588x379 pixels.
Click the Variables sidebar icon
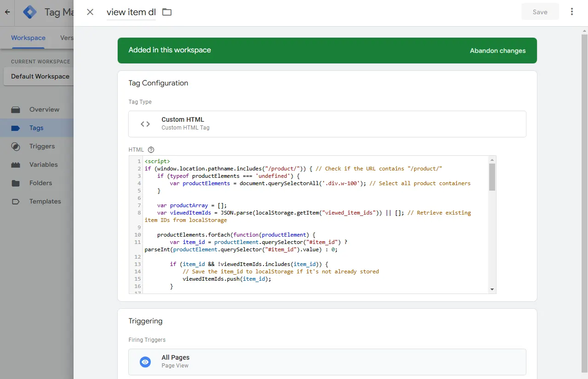[x=16, y=165]
